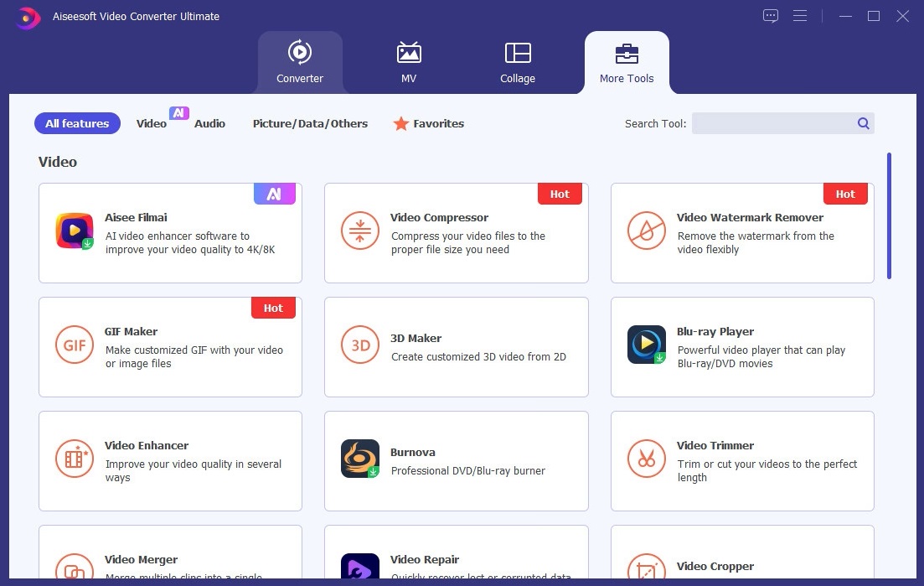
Task: Filter tools by Video category
Action: (152, 123)
